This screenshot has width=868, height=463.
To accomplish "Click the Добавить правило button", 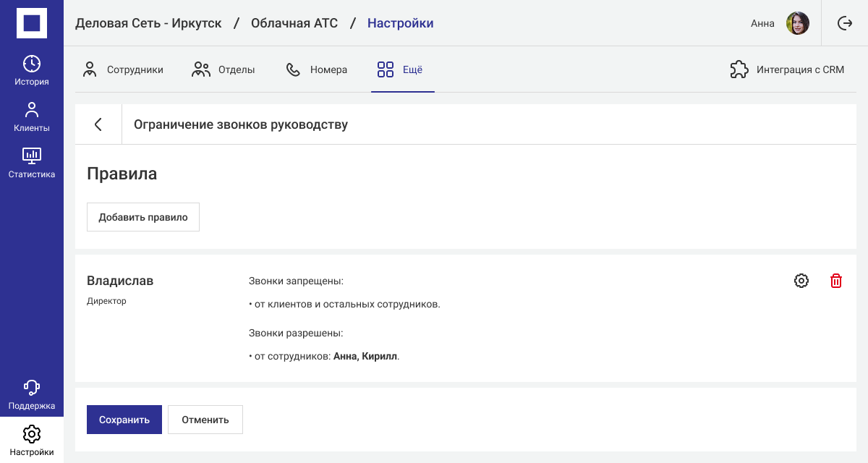I will point(143,217).
